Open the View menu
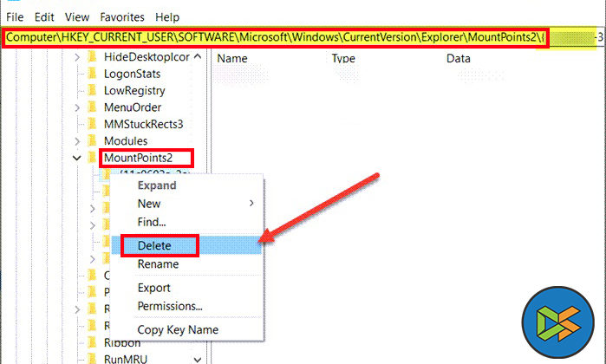The width and height of the screenshot is (606, 364). point(77,17)
